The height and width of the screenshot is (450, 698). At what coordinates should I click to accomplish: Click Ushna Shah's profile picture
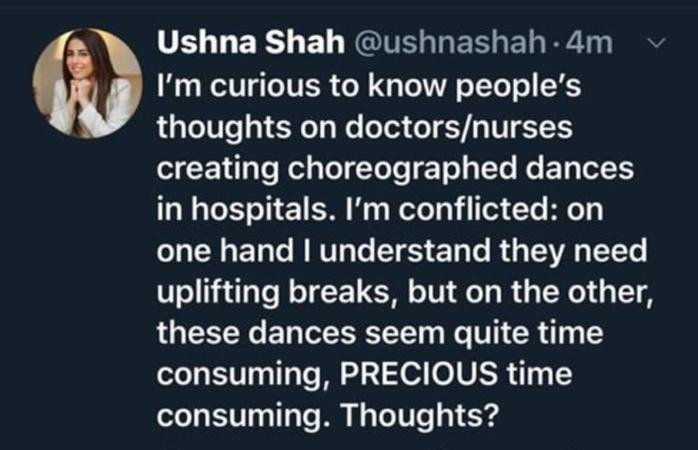point(88,82)
